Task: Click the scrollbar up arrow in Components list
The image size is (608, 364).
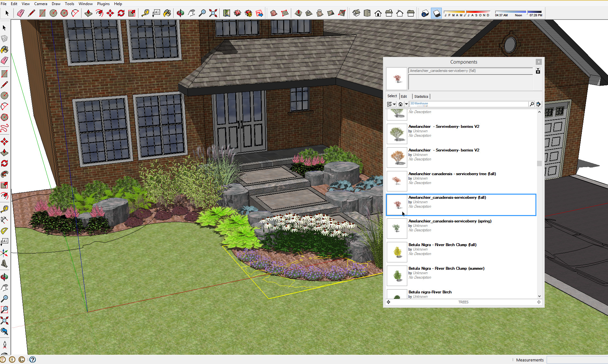Action: tap(539, 112)
